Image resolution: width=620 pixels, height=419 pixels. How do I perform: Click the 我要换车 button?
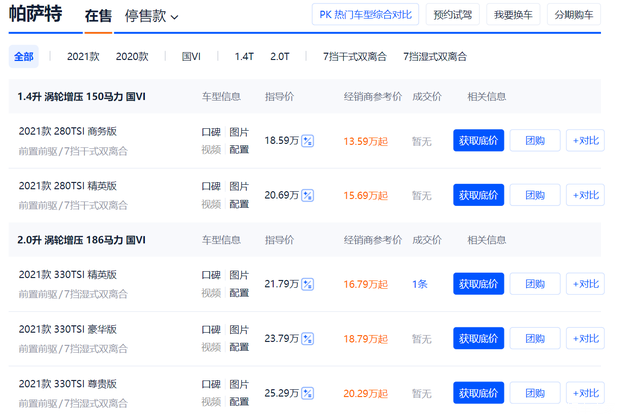(513, 15)
